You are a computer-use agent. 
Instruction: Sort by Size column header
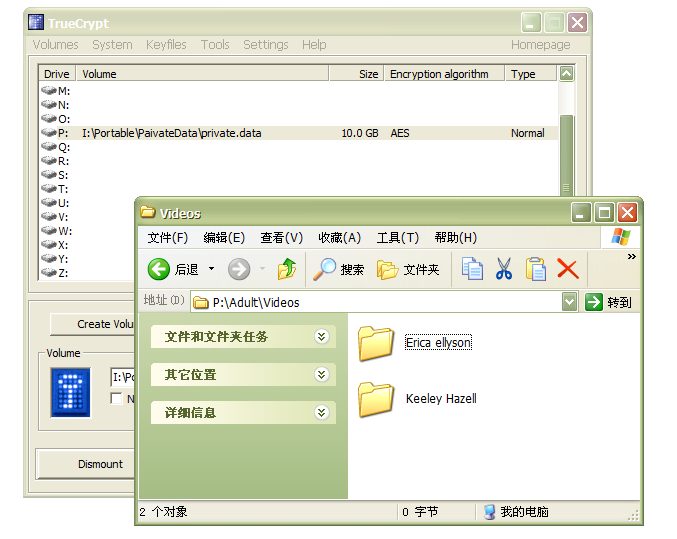point(357,74)
